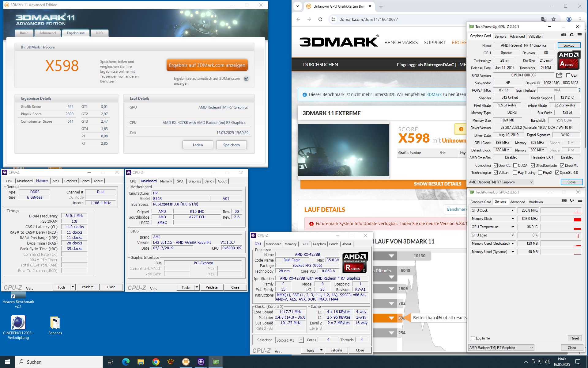588x368 pixels.
Task: Open the Memory Used (Dedicated) sensor dropdown
Action: click(513, 243)
